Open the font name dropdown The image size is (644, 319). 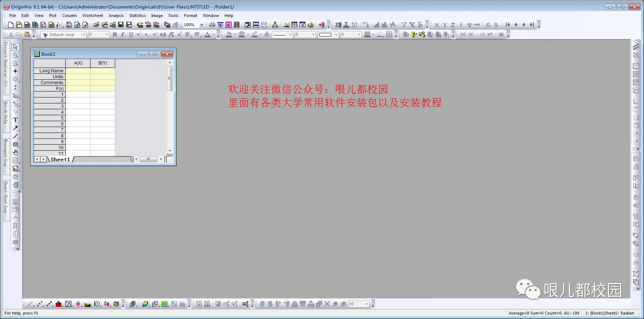click(84, 35)
